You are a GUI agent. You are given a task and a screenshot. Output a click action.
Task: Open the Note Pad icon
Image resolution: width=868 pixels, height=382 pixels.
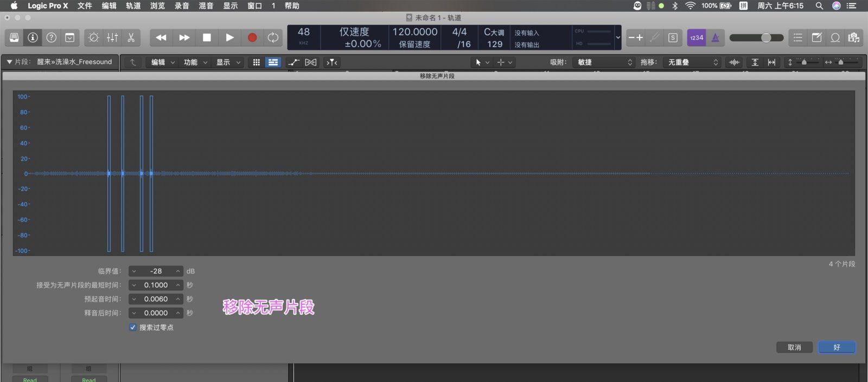816,37
